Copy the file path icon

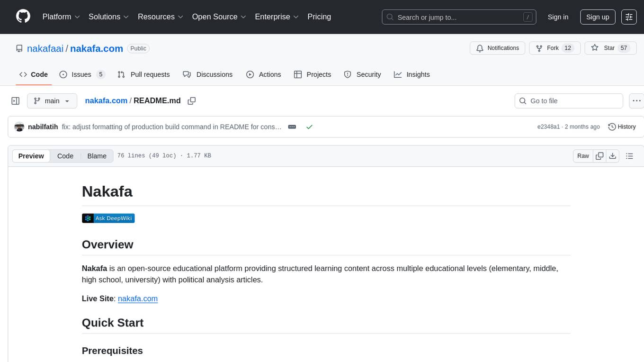pyautogui.click(x=192, y=100)
